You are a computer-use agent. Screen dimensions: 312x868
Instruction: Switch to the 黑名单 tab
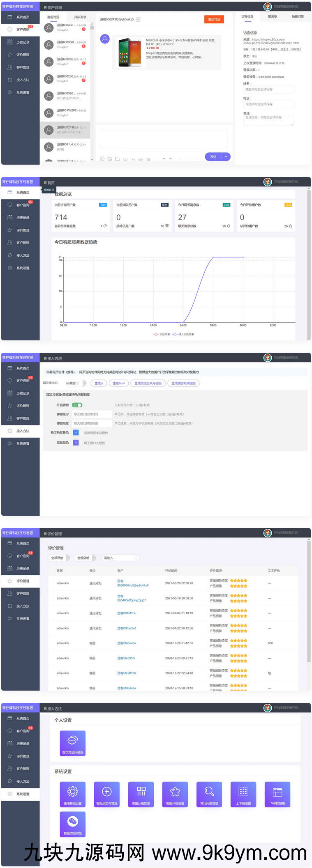pyautogui.click(x=272, y=17)
